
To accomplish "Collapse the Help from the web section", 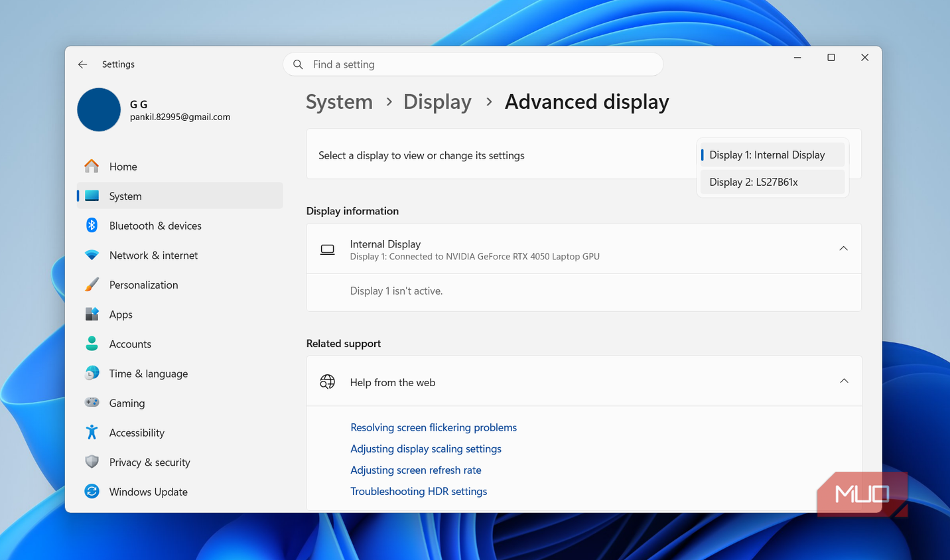I will [x=844, y=382].
